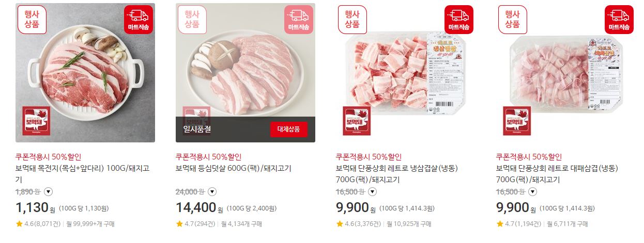The image size is (644, 243).
Task: Expand price details next to 1,890원
Action: coord(49,192)
